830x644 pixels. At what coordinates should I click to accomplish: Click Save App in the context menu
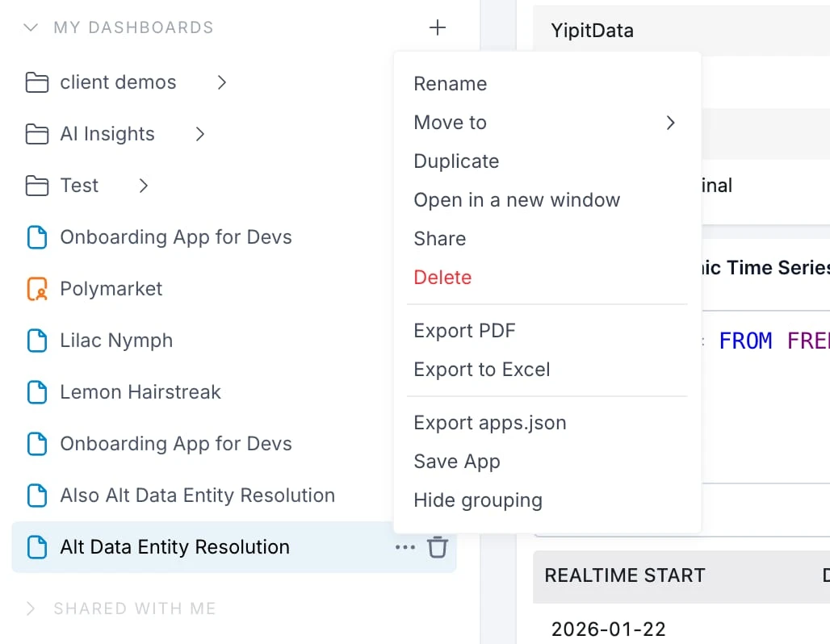pos(456,462)
